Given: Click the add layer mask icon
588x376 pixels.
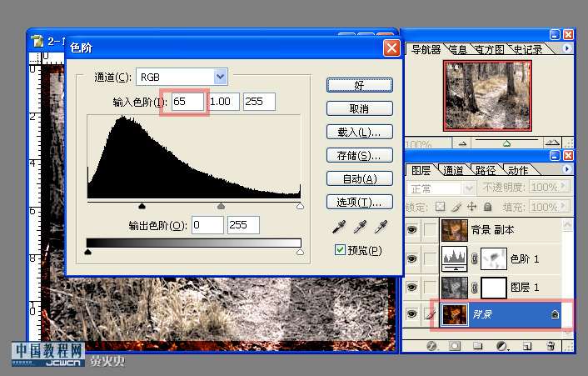Looking at the screenshot, I should click(x=455, y=346).
